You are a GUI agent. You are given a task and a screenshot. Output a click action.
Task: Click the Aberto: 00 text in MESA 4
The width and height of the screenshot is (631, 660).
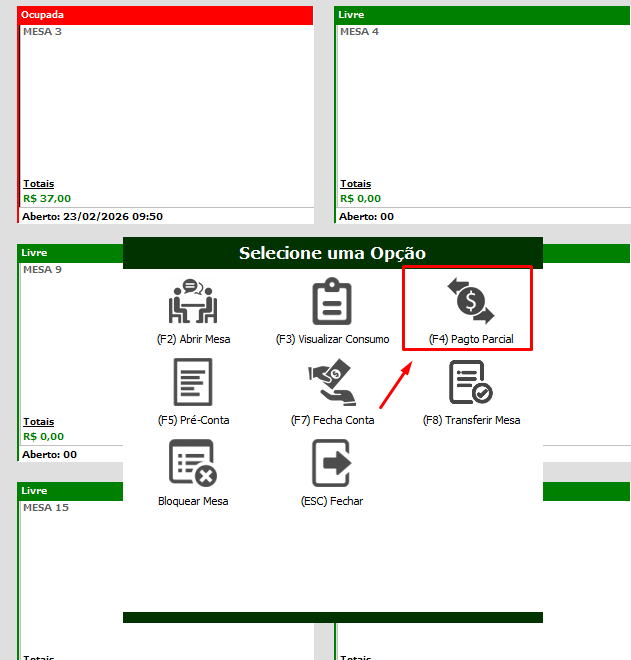click(x=367, y=216)
